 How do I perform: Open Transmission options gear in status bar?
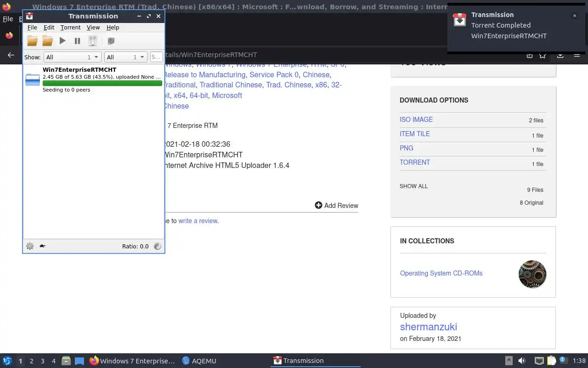(x=30, y=246)
